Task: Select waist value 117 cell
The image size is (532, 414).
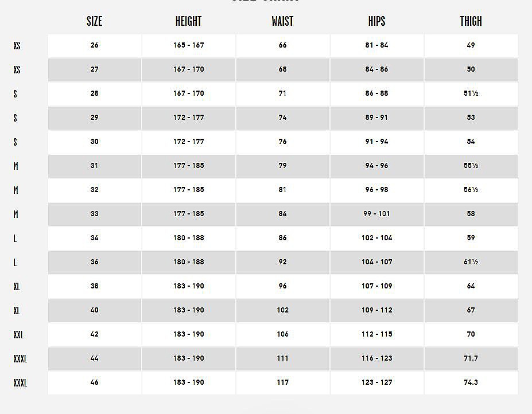Action: coord(282,383)
